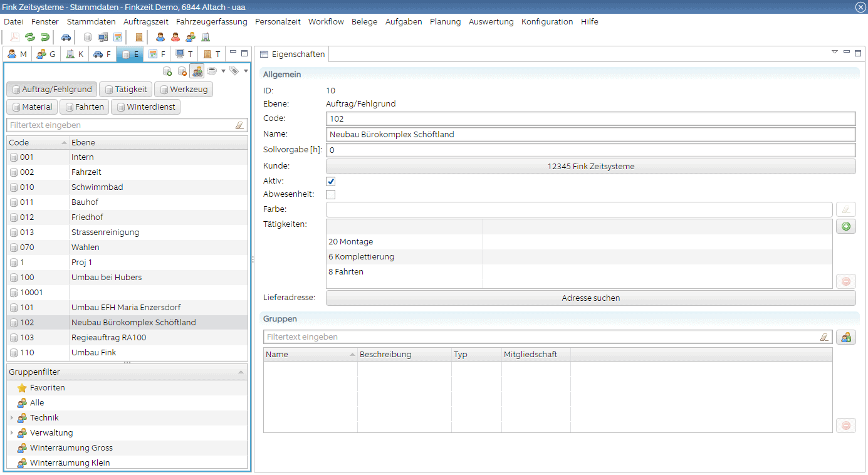Open the Konfiguration menu

click(x=547, y=21)
